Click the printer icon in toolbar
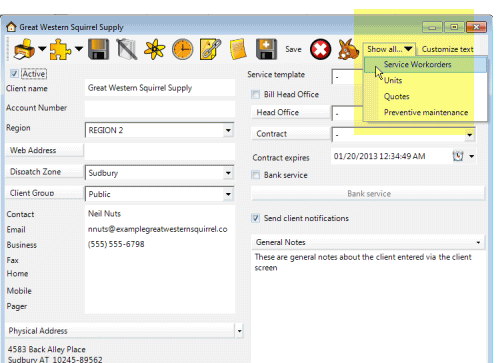The image size is (500, 363). click(x=24, y=49)
